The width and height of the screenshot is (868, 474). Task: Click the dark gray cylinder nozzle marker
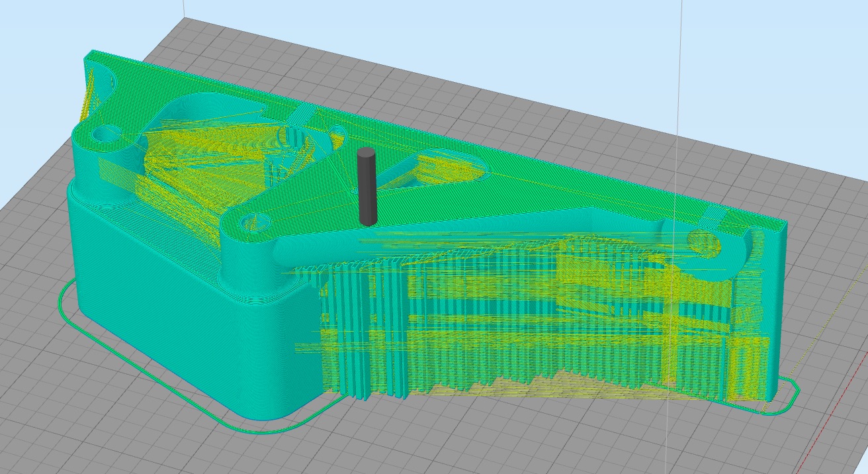366,187
